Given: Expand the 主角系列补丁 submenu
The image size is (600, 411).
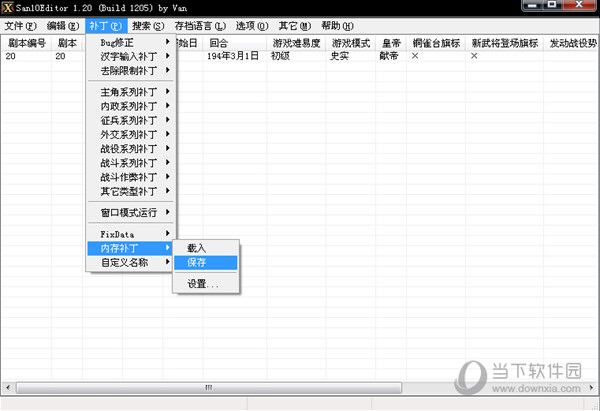Looking at the screenshot, I should click(130, 92).
